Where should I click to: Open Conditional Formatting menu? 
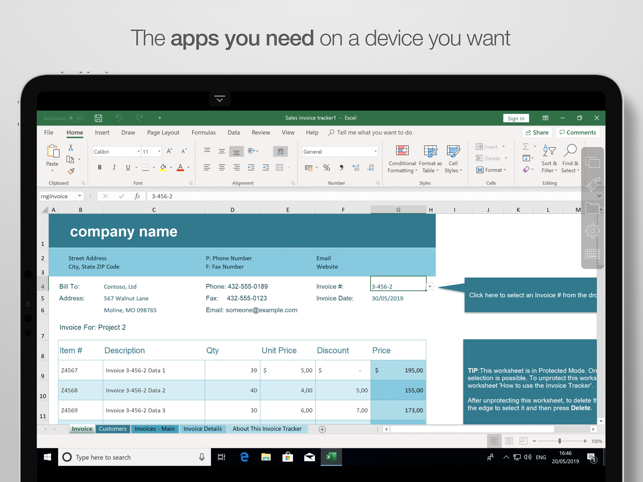(x=402, y=158)
